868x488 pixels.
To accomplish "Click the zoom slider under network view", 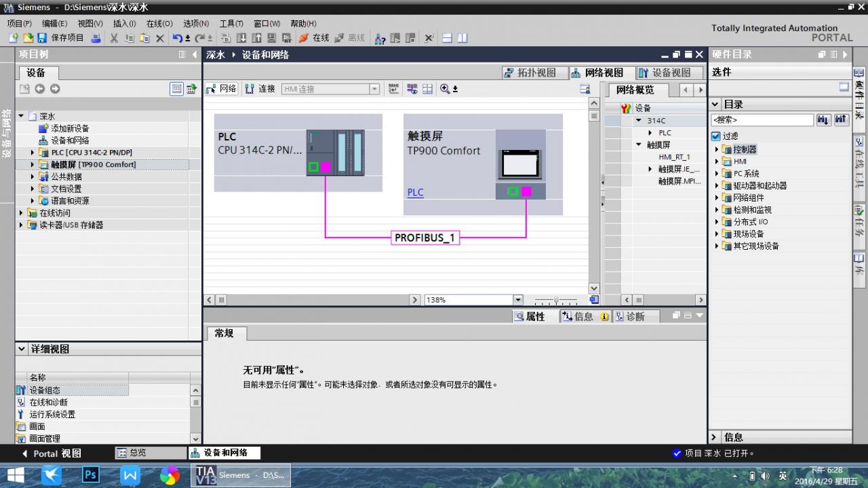I will click(555, 299).
